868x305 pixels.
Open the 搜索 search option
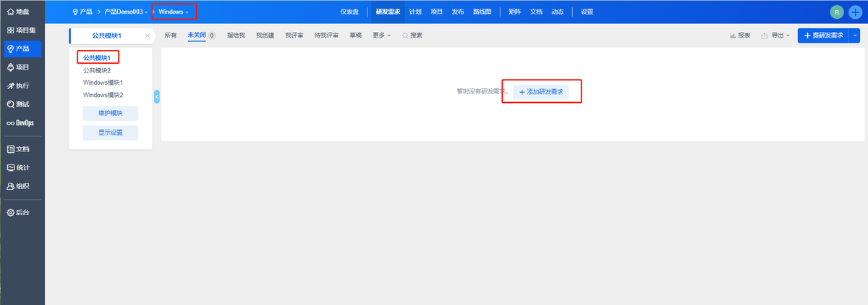coord(412,35)
